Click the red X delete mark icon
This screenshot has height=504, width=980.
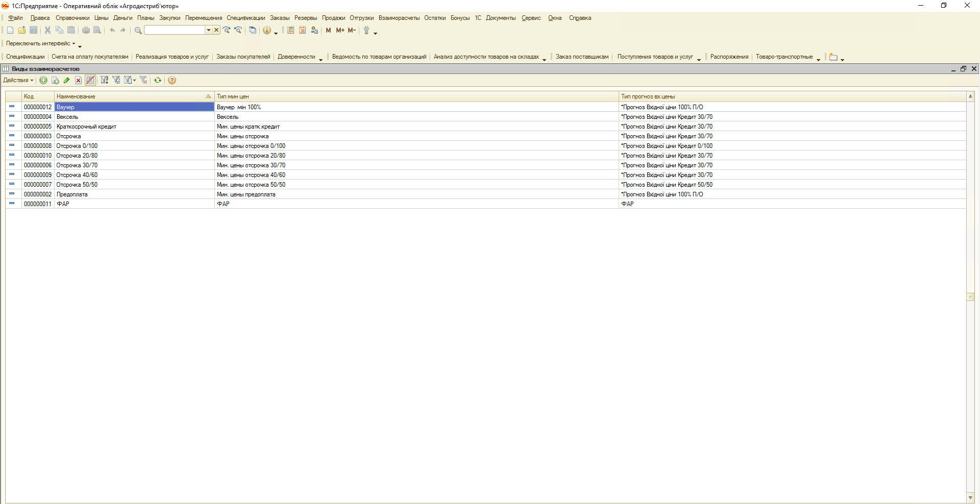78,80
